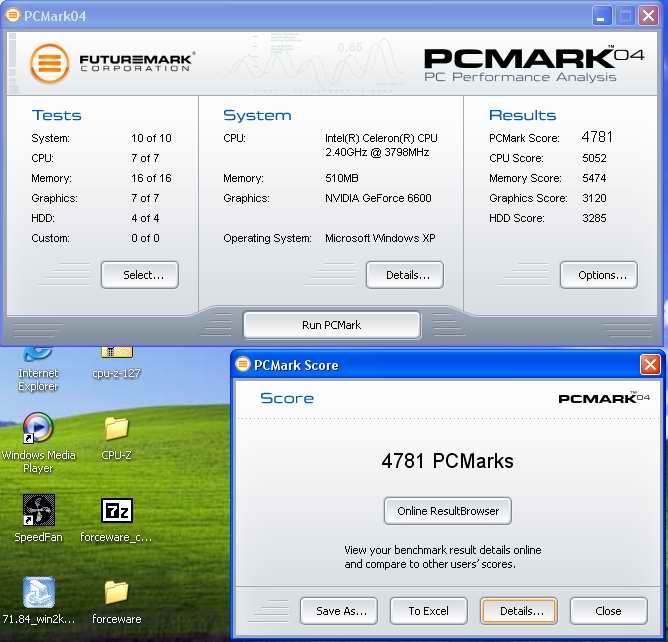The height and width of the screenshot is (642, 668).
Task: Open the forceware folder
Action: pyautogui.click(x=116, y=602)
